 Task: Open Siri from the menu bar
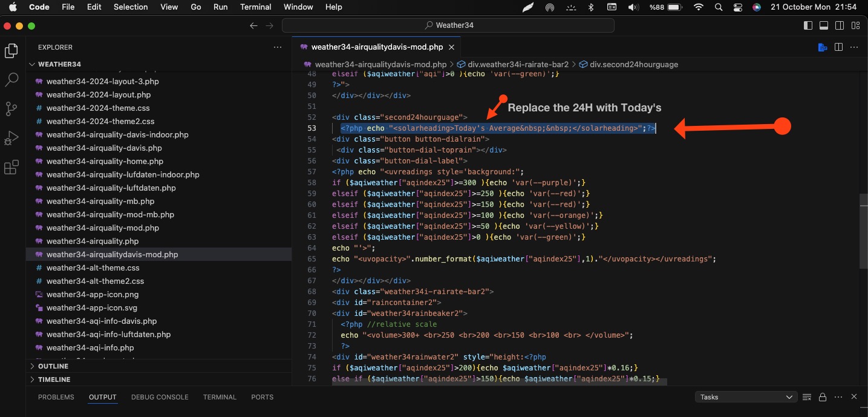[757, 7]
